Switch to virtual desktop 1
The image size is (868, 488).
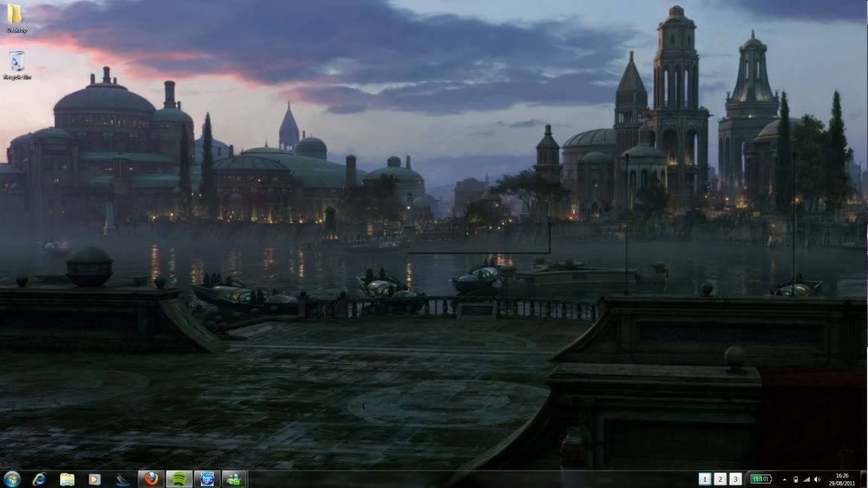click(x=705, y=479)
